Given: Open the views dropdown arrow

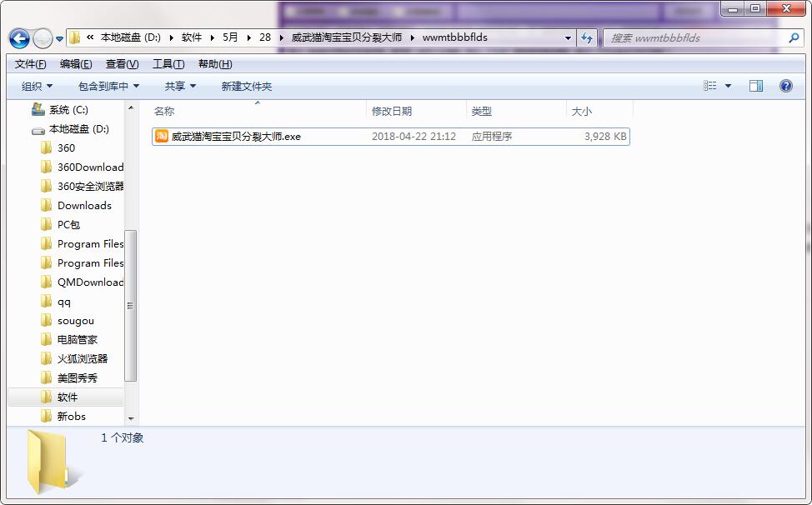Looking at the screenshot, I should pyautogui.click(x=726, y=85).
